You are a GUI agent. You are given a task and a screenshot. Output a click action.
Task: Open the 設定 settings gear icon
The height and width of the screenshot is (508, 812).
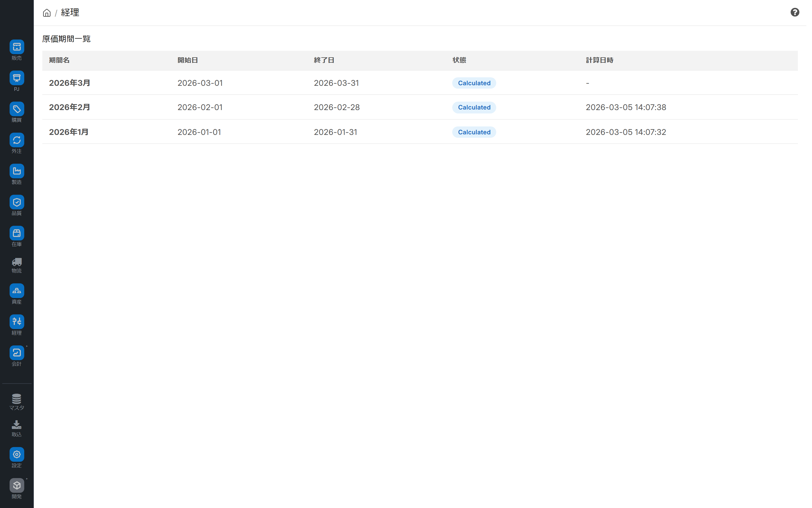pyautogui.click(x=17, y=454)
